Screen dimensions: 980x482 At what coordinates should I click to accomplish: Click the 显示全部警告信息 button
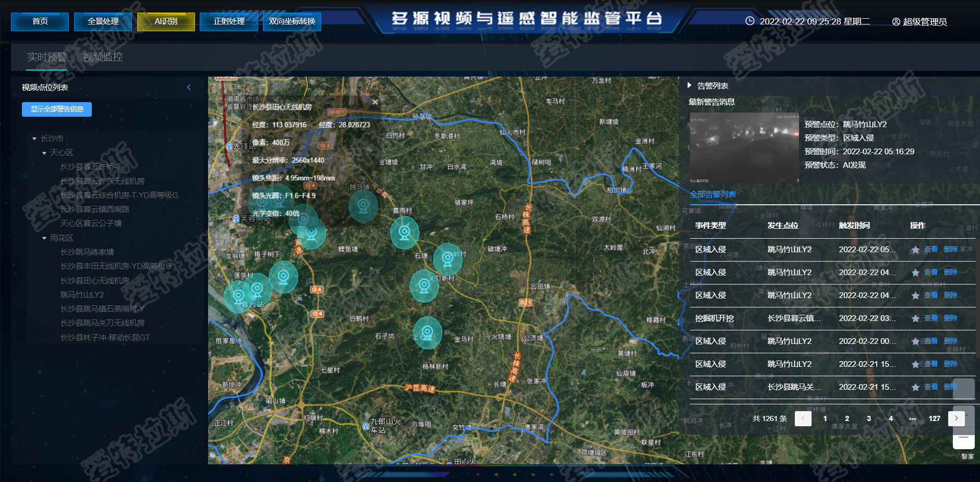click(57, 109)
